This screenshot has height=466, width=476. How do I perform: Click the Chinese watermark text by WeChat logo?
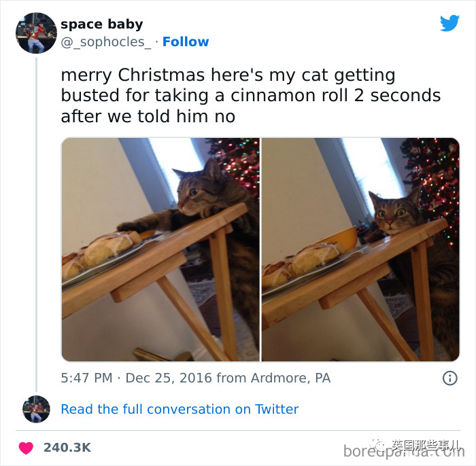click(x=426, y=445)
